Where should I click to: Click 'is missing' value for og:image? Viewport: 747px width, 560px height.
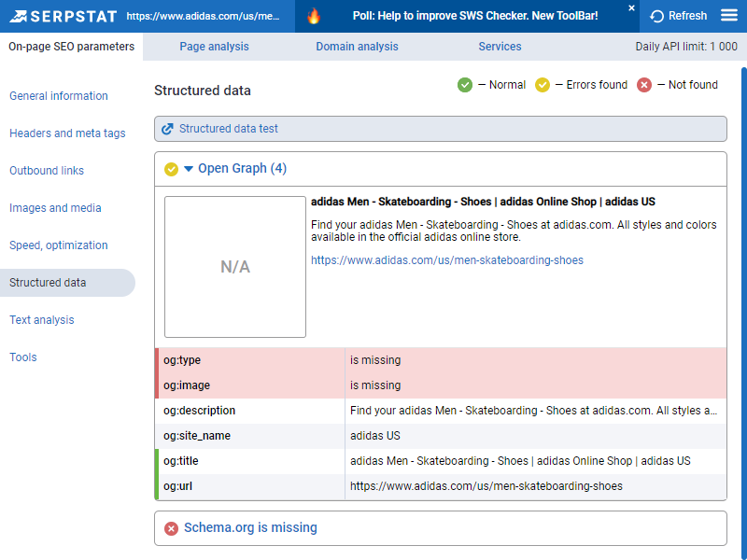point(375,385)
